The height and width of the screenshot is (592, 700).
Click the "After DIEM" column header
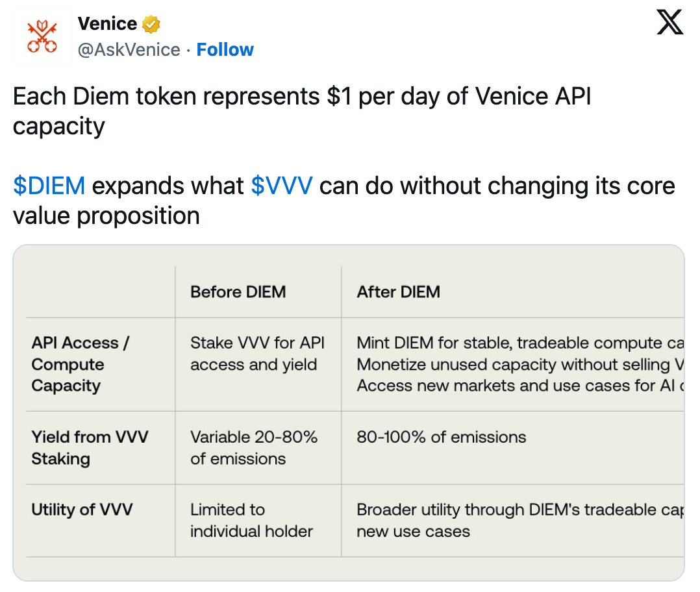[398, 292]
